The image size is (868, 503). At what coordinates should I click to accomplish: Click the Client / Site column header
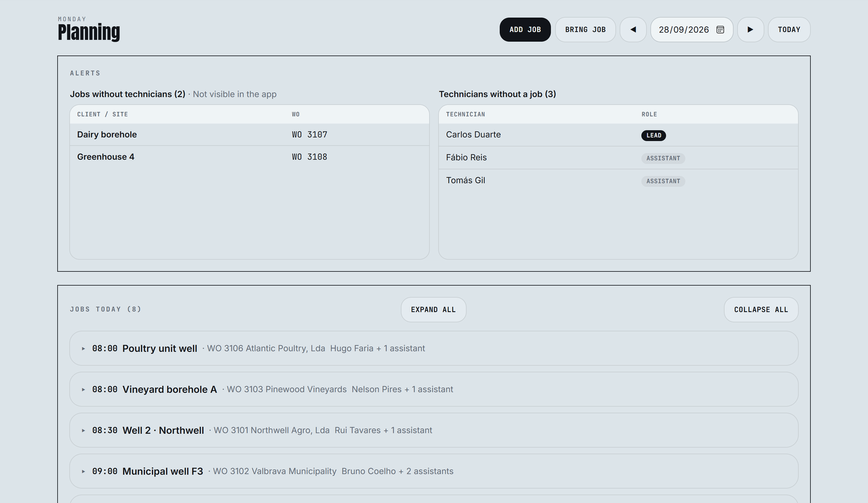click(103, 114)
